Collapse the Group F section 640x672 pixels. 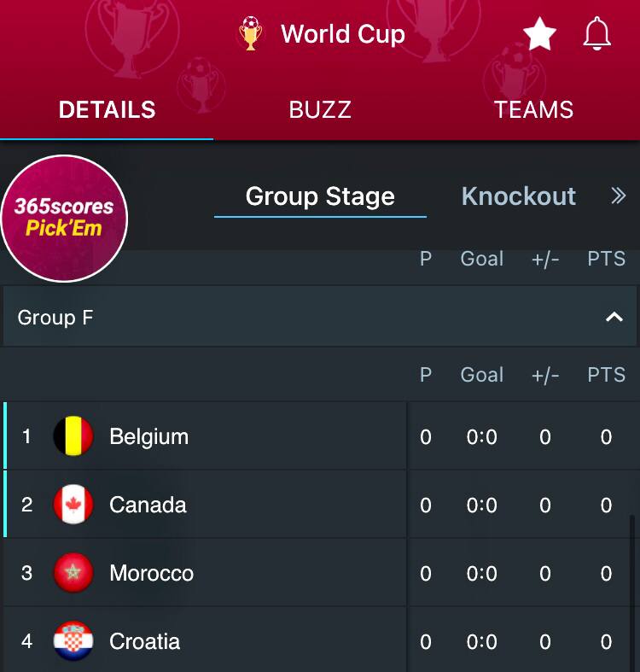(614, 318)
